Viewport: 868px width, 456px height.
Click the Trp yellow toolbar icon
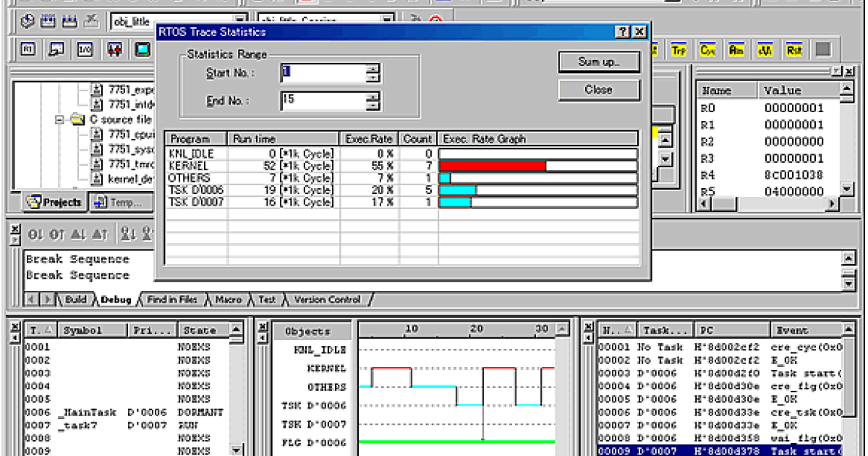678,50
